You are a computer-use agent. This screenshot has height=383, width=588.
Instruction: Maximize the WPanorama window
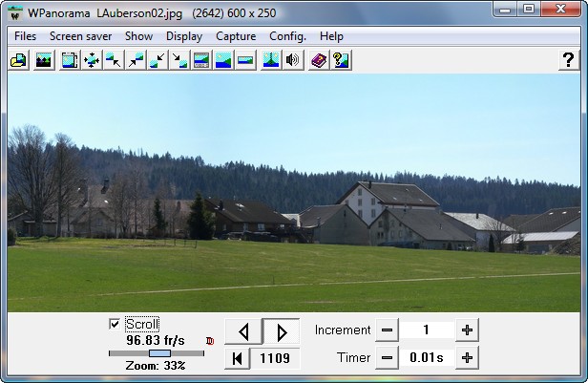529,9
